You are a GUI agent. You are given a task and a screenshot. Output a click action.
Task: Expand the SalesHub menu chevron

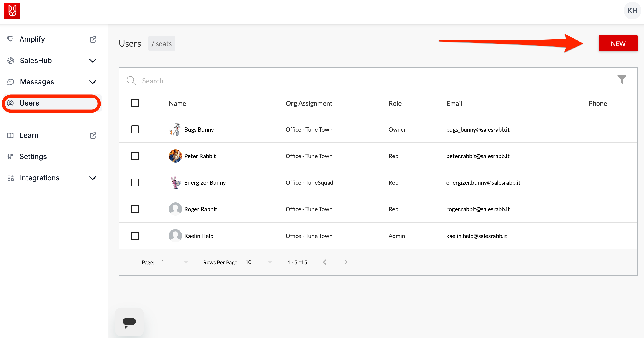93,61
